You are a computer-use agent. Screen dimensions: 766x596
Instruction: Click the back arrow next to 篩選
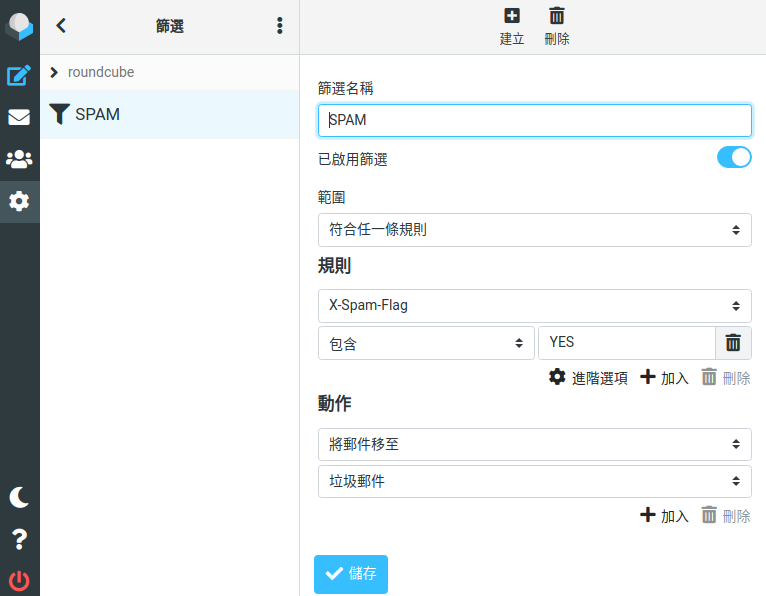tap(61, 25)
